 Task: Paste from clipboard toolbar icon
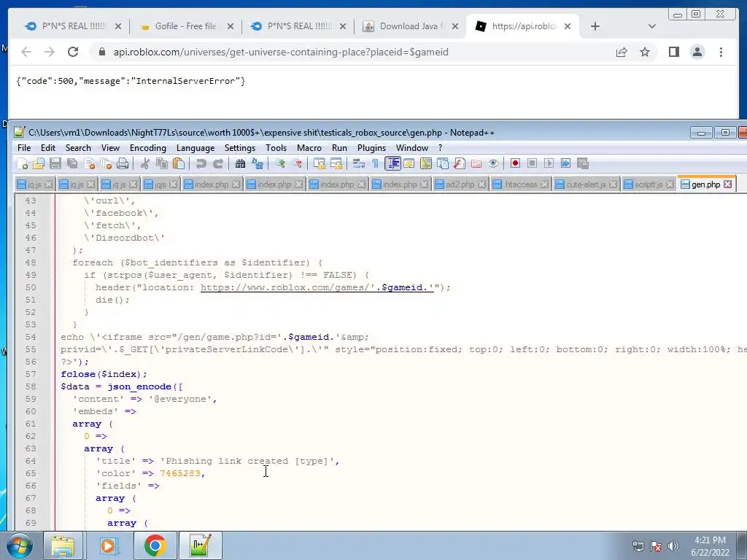179,164
